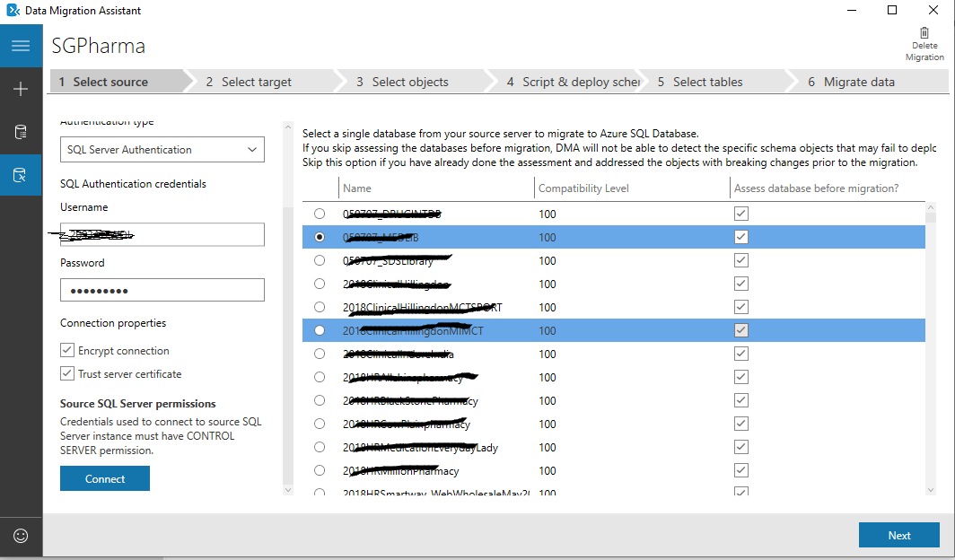Go to step 1 Select source
The height and width of the screenshot is (560, 955).
(x=117, y=82)
